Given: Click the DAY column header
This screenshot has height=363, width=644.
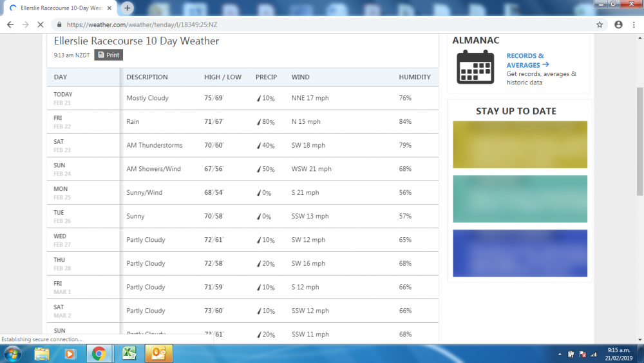Looking at the screenshot, I should coord(61,77).
